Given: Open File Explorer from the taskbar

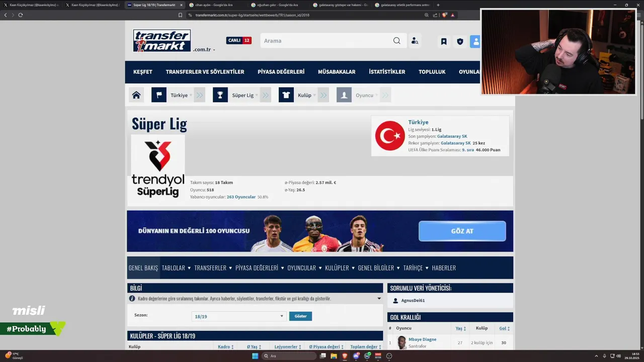Looking at the screenshot, I should click(x=334, y=356).
